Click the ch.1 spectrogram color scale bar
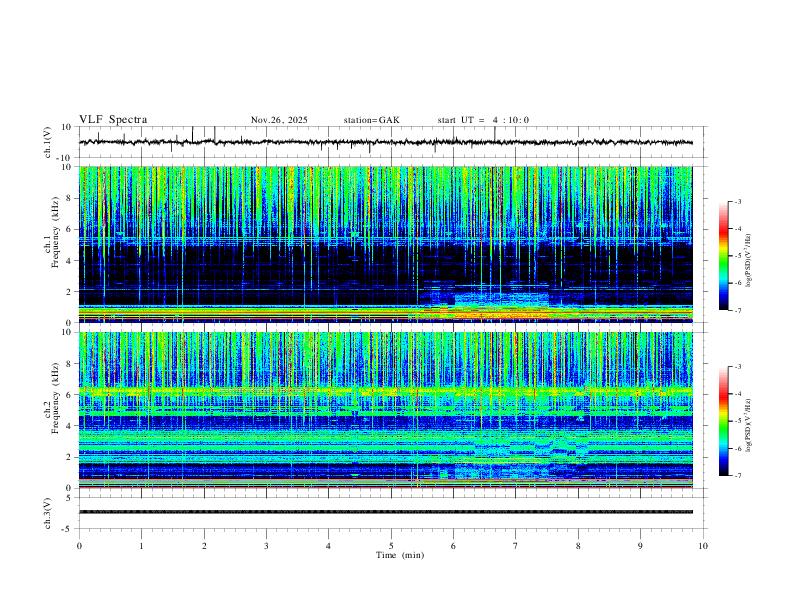 point(723,256)
